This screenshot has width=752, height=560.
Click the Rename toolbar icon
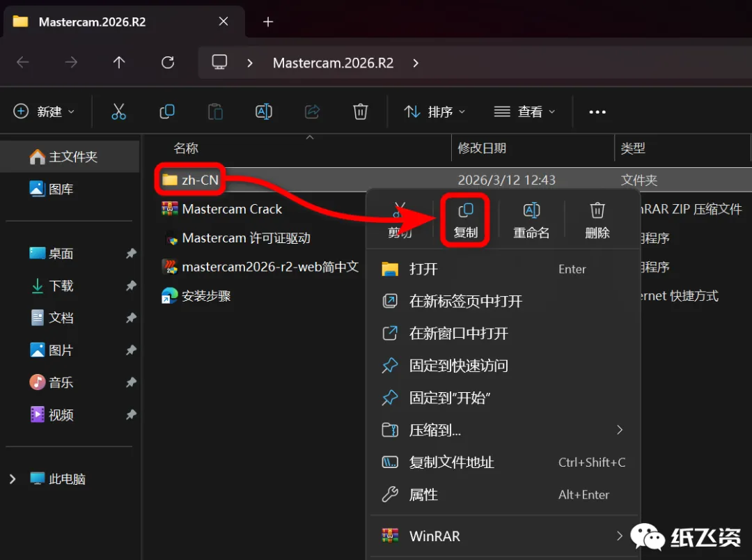click(264, 112)
